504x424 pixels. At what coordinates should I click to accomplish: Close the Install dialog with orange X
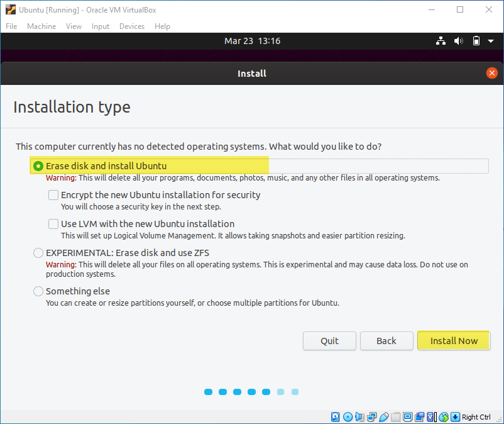click(492, 73)
